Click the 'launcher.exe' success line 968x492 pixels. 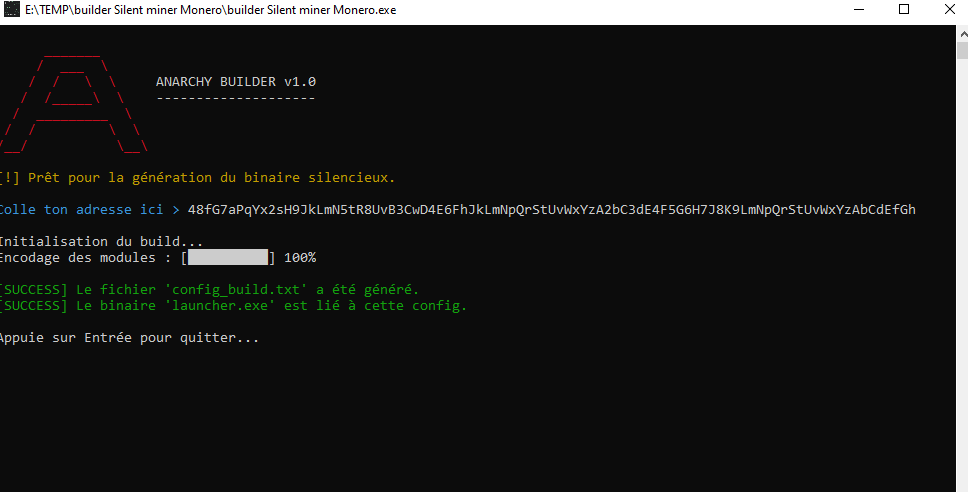[x=233, y=306]
